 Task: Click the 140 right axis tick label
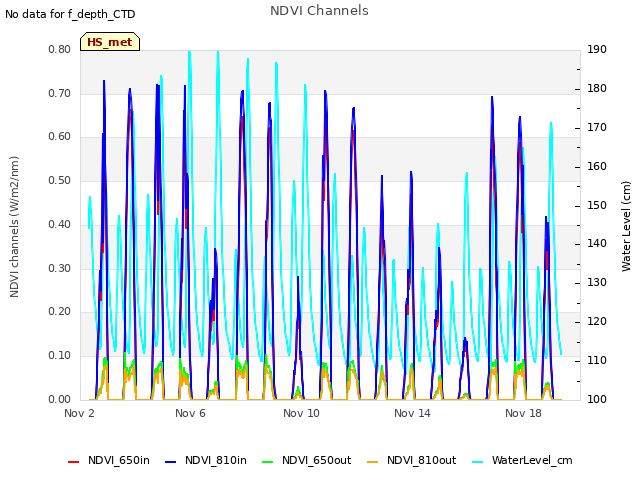click(597, 244)
